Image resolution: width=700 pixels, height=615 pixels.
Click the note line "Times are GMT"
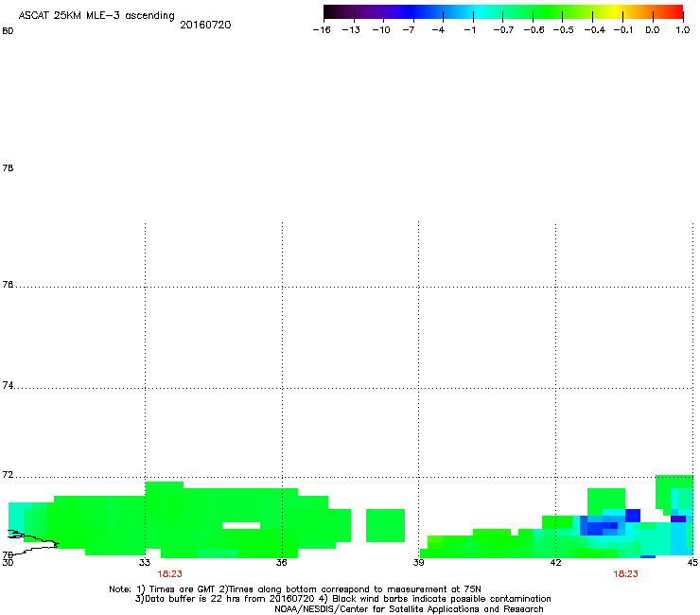[295, 589]
